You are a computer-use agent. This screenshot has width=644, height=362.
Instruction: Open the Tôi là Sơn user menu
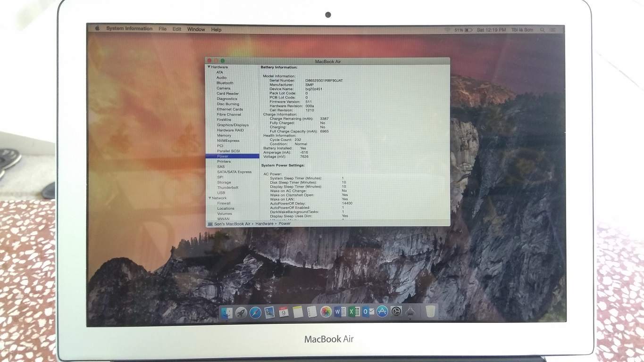522,30
